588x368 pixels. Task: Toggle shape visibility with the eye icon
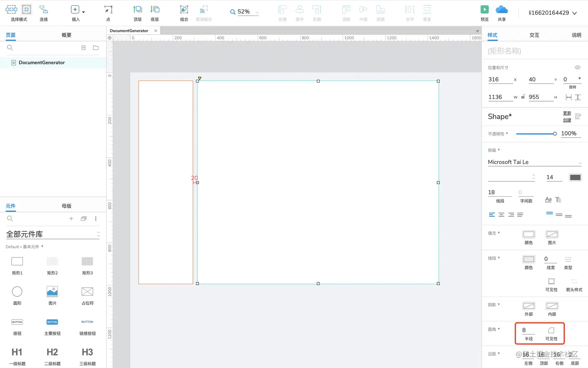point(577,67)
